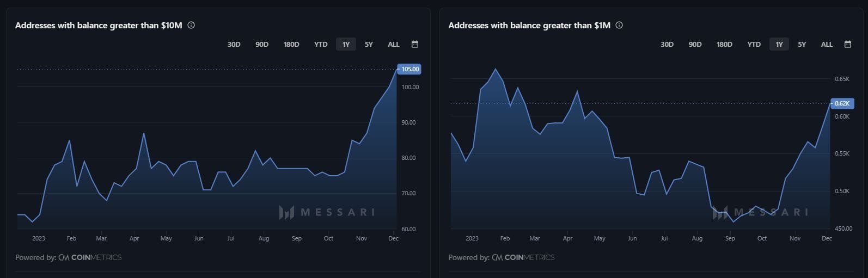Click info icon beside $1M balance title
Screen dimensions: 868x278
[x=619, y=25]
